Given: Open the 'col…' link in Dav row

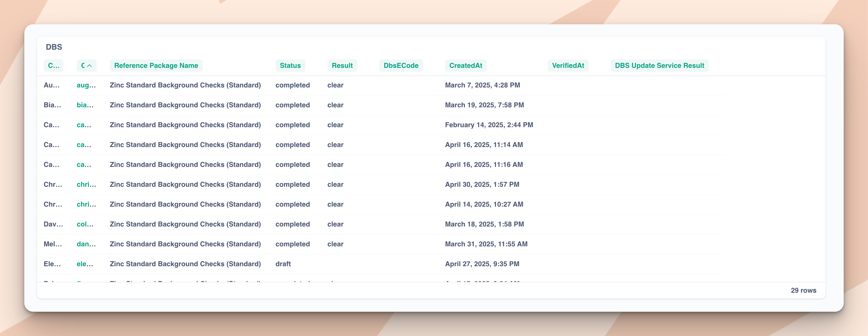Looking at the screenshot, I should click(85, 224).
